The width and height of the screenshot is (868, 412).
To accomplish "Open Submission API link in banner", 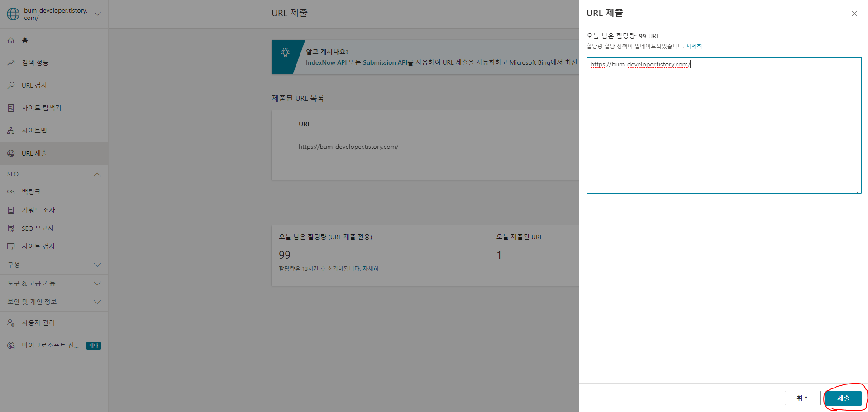I will [385, 62].
